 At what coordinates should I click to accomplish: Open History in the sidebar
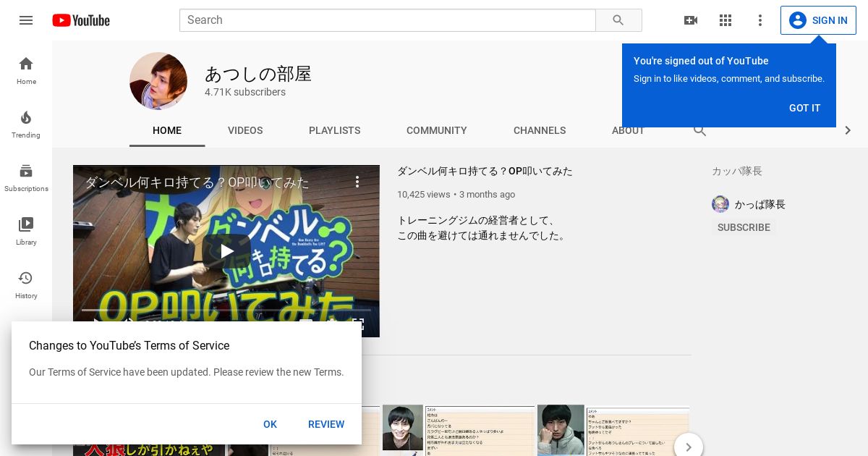(26, 285)
